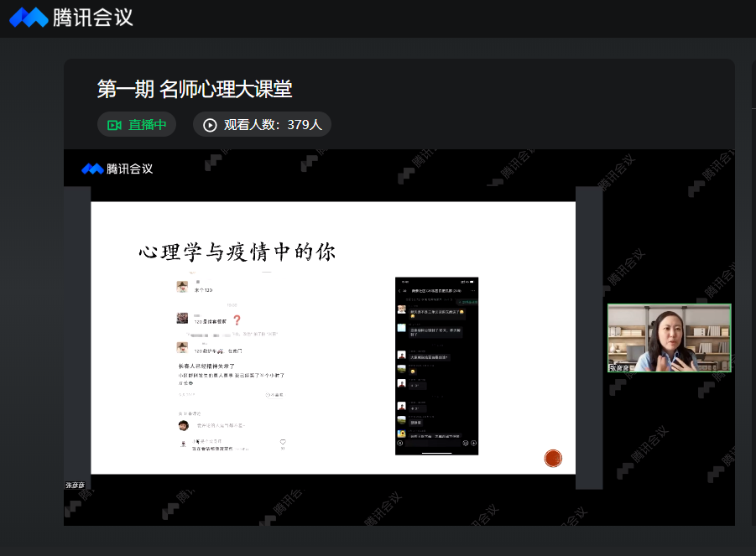The width and height of the screenshot is (756, 556).
Task: Click the play icon beside viewer count
Action: coord(210,125)
